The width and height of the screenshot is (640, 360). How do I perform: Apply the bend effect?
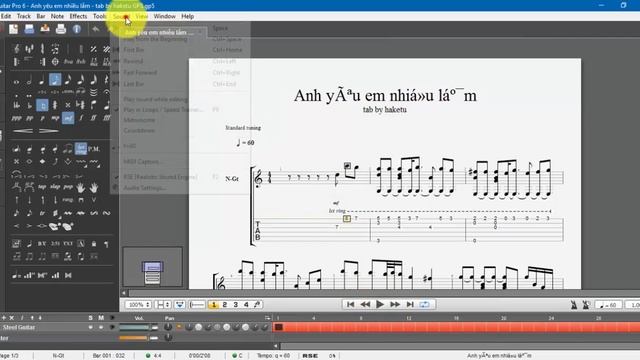[x=55, y=162]
